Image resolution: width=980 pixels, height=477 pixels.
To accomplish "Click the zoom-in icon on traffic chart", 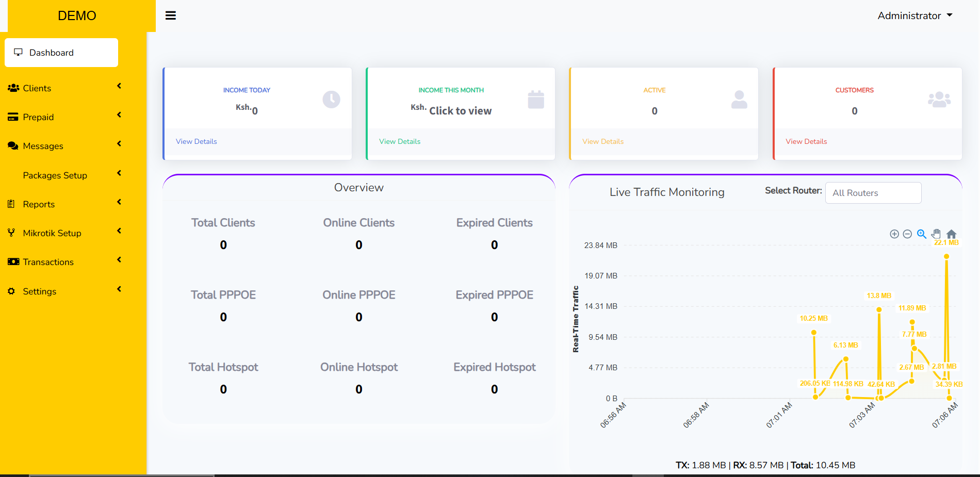I will 894,234.
